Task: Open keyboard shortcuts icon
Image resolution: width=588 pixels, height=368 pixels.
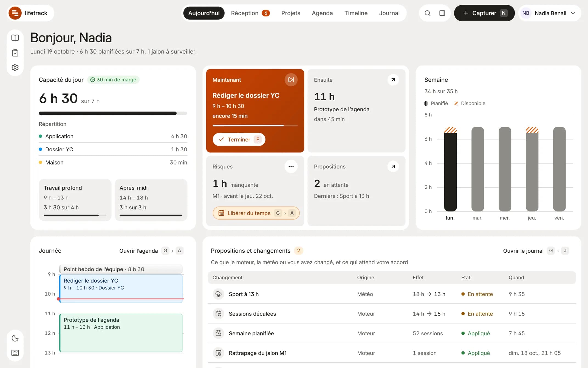Action: 15,353
